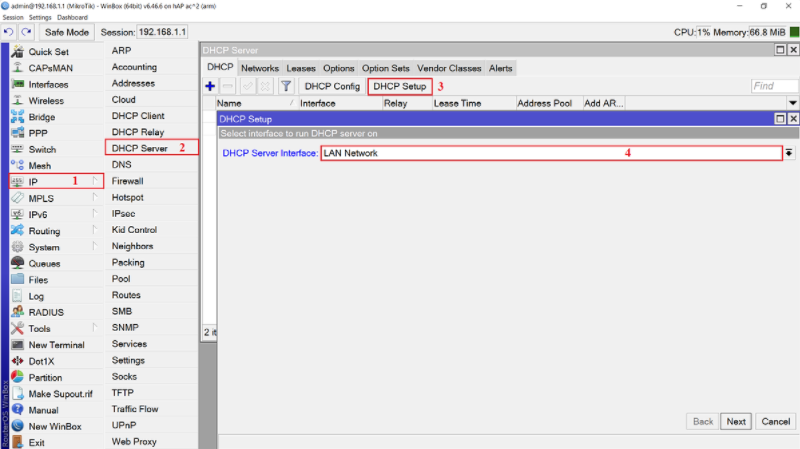800x449 pixels.
Task: Toggle the Safe Mode button
Action: [67, 33]
